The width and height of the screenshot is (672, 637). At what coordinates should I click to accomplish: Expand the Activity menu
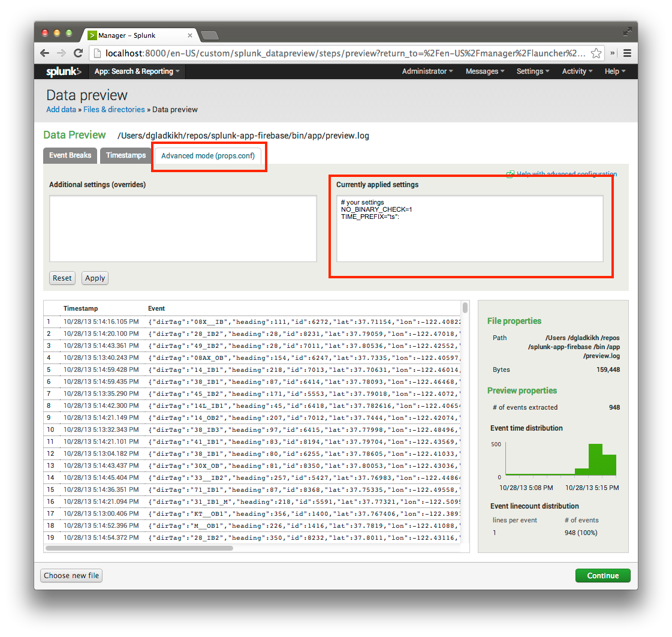(x=577, y=71)
